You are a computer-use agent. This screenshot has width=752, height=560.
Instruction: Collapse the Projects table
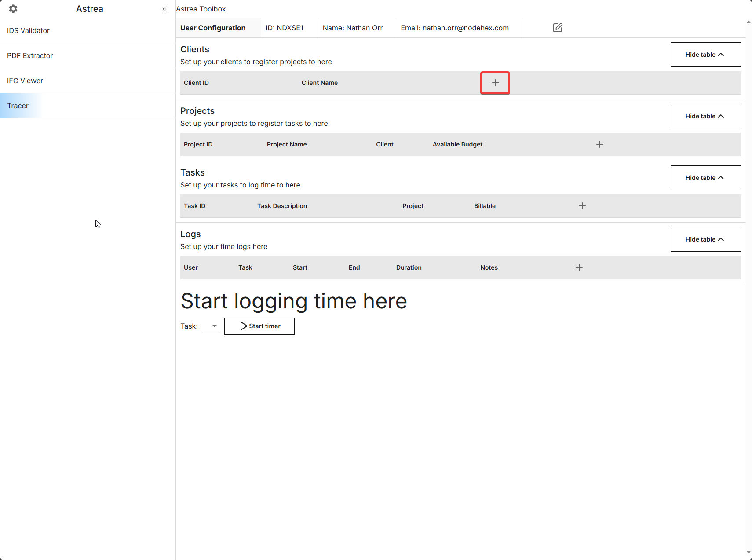coord(705,116)
